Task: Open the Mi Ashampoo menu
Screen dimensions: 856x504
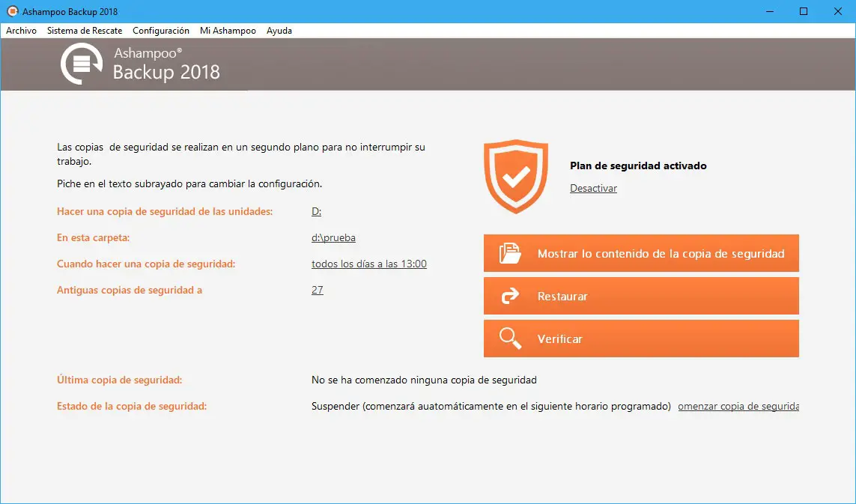Action: pyautogui.click(x=228, y=31)
